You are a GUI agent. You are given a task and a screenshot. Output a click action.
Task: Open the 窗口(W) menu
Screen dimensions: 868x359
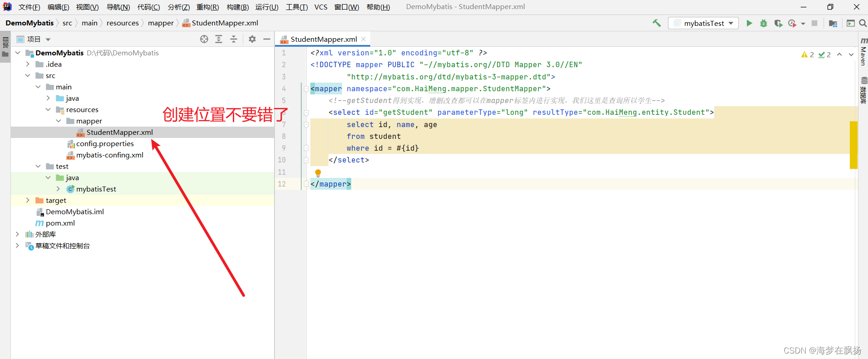347,7
